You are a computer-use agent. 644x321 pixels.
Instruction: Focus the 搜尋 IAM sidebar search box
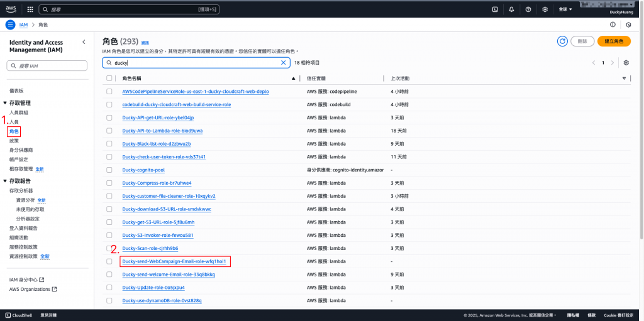(47, 66)
